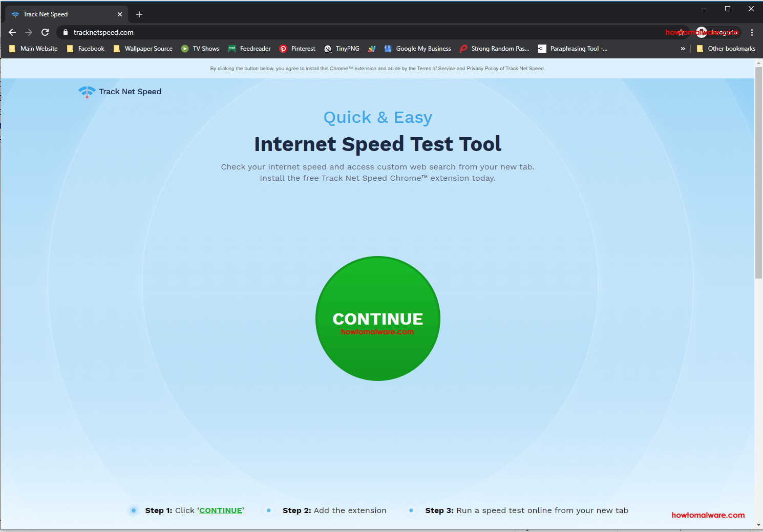Click the Step 2 bullet dot

tap(269, 510)
